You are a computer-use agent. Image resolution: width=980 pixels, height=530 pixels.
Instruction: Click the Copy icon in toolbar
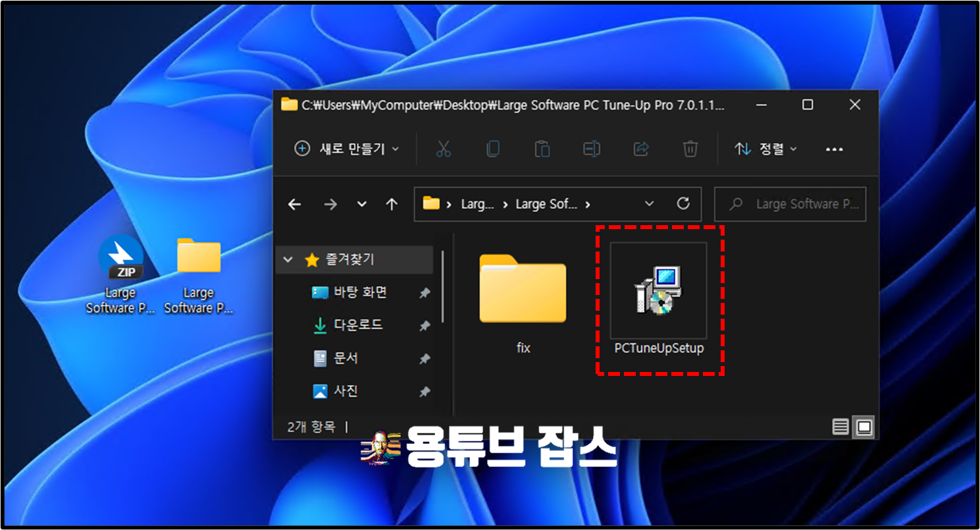493,149
